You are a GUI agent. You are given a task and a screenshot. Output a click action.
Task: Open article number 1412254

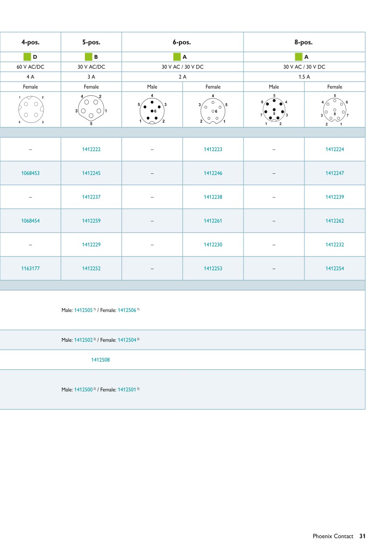335,269
